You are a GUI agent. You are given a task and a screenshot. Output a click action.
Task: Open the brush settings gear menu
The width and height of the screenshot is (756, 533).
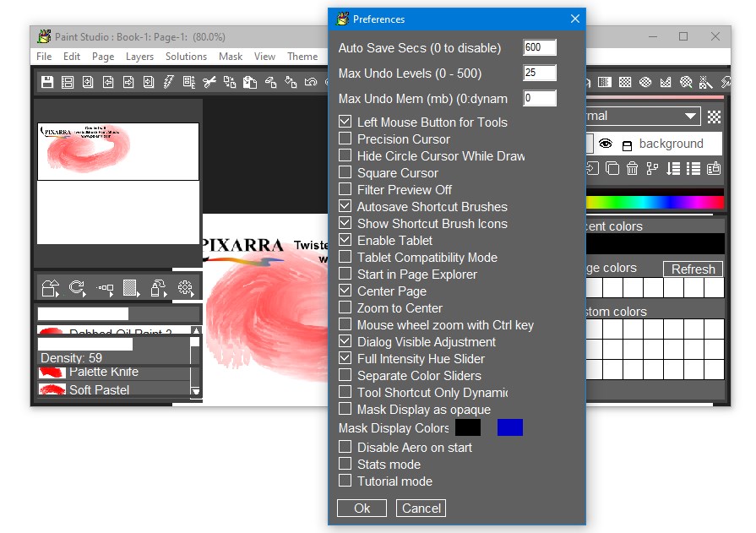tap(185, 288)
